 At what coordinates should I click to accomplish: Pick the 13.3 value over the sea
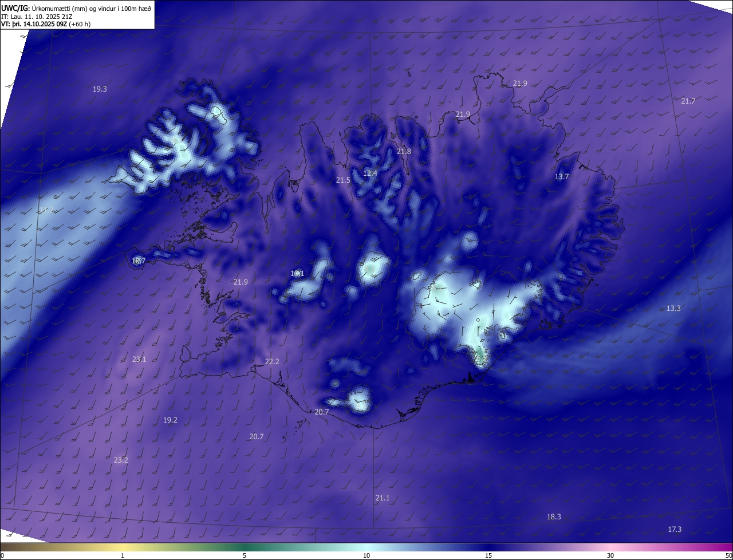(673, 308)
